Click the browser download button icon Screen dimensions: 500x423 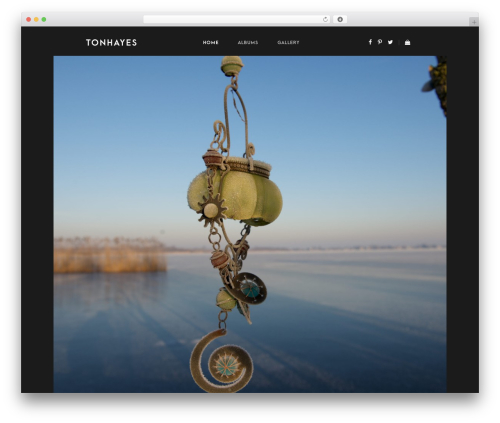[x=340, y=19]
